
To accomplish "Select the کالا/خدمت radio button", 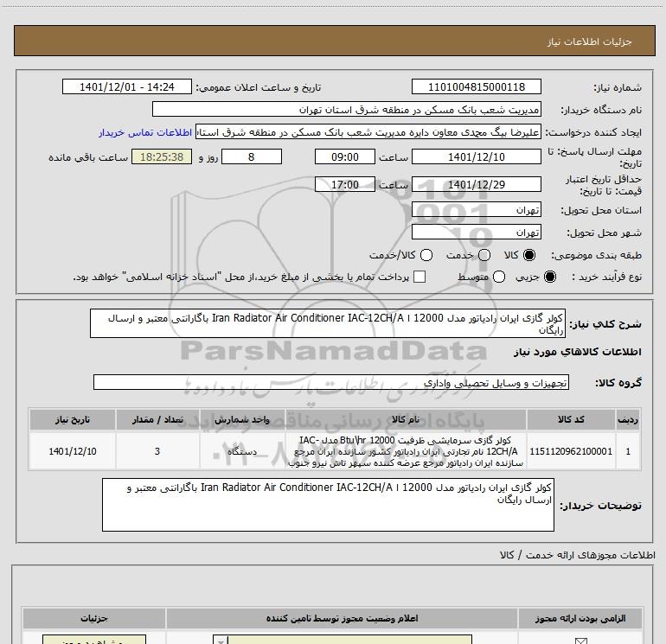I will [x=426, y=255].
